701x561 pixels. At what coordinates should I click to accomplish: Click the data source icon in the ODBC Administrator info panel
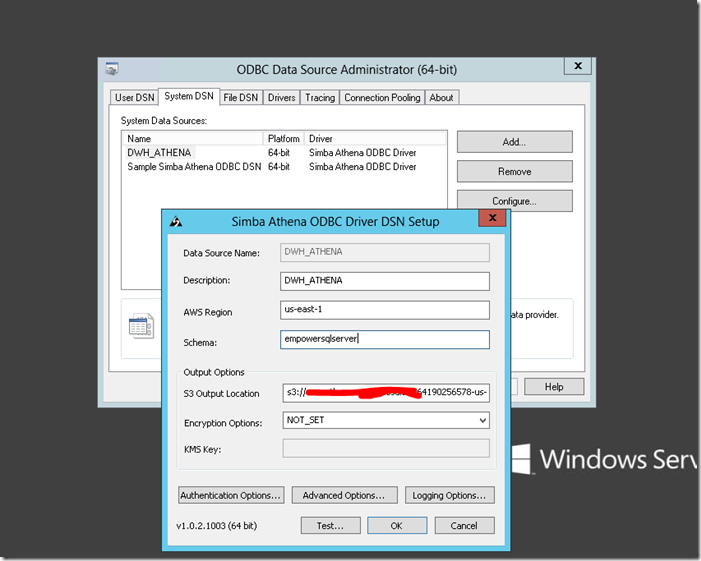pos(141,326)
